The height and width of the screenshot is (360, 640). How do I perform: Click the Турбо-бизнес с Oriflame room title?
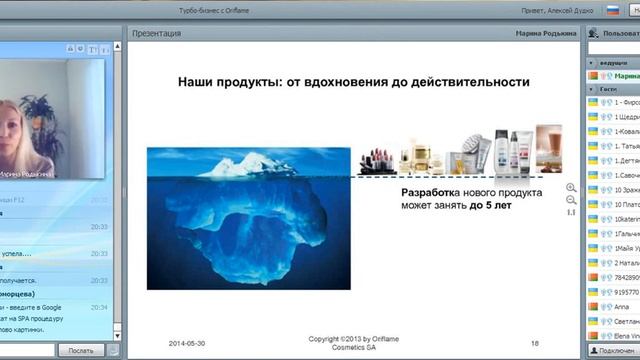(x=214, y=11)
